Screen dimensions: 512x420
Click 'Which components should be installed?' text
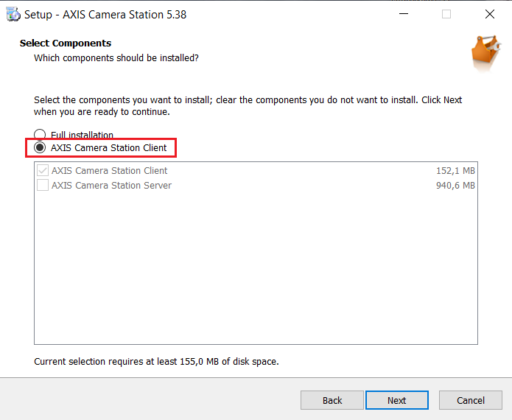pyautogui.click(x=116, y=58)
